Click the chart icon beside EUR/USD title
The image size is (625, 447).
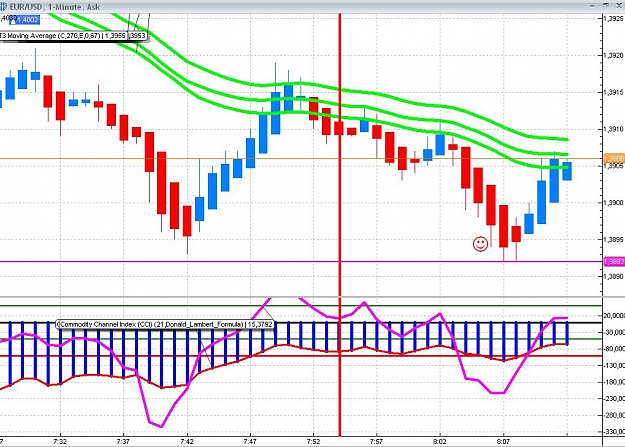point(3,6)
